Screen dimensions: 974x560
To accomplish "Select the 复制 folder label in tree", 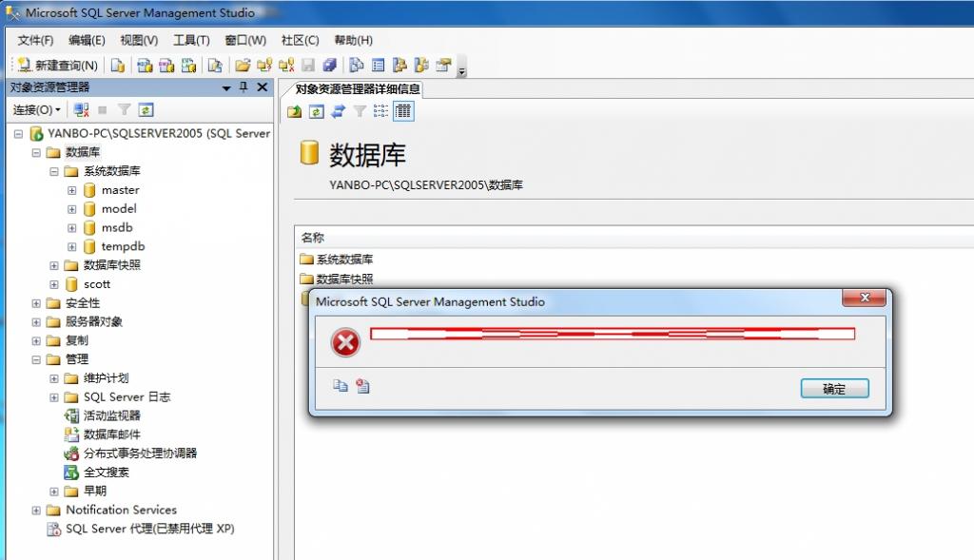I will [77, 340].
